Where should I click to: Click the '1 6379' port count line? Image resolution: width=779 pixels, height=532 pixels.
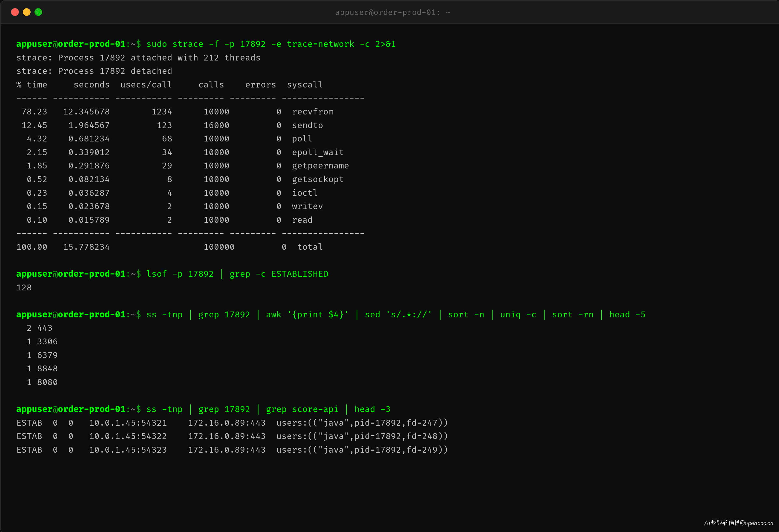click(42, 355)
